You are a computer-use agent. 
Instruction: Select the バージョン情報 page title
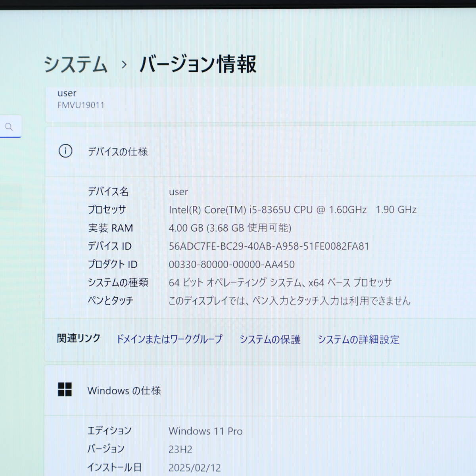pyautogui.click(x=198, y=64)
